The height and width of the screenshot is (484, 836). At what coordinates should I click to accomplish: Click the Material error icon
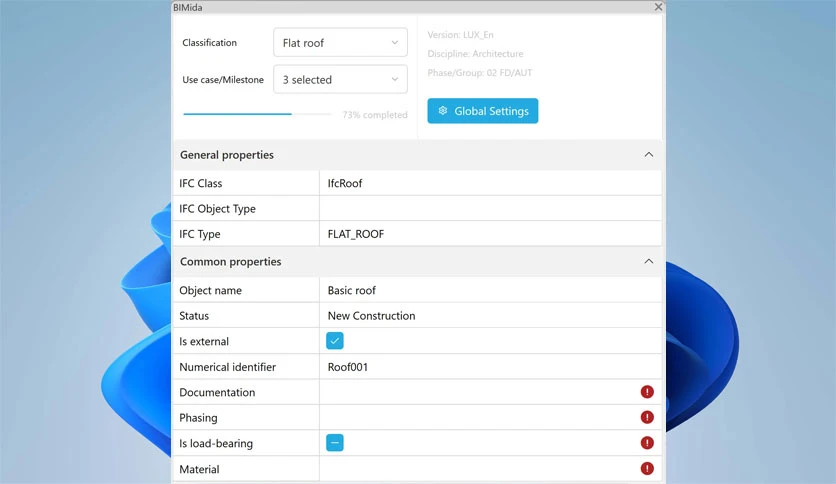pos(647,469)
